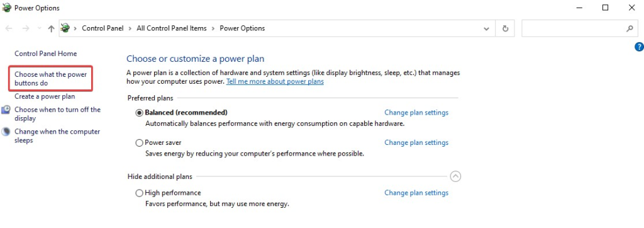Click the blue help question mark icon

[639, 47]
